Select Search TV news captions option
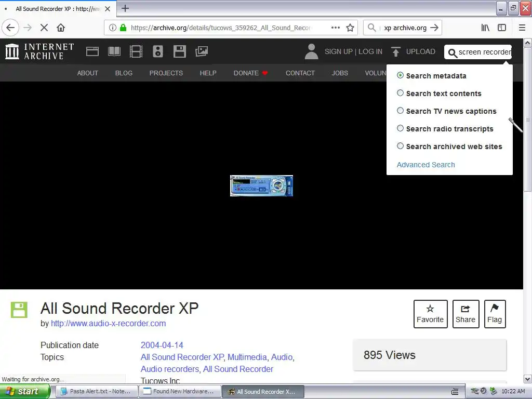 click(x=401, y=111)
